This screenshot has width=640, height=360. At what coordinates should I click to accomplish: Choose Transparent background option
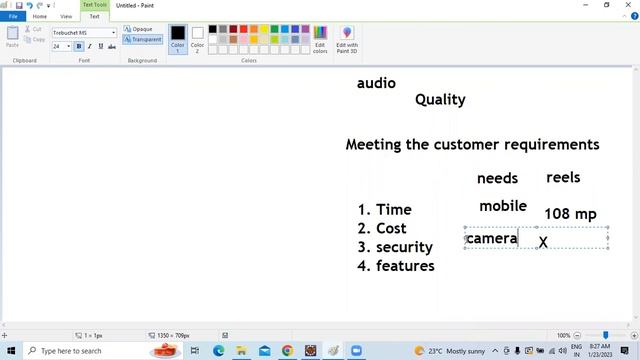[x=143, y=39]
